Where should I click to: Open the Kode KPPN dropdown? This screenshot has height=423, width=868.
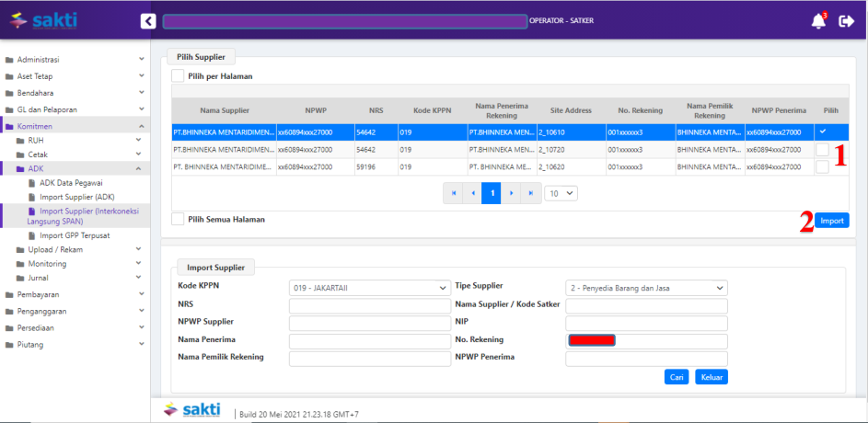coord(368,288)
